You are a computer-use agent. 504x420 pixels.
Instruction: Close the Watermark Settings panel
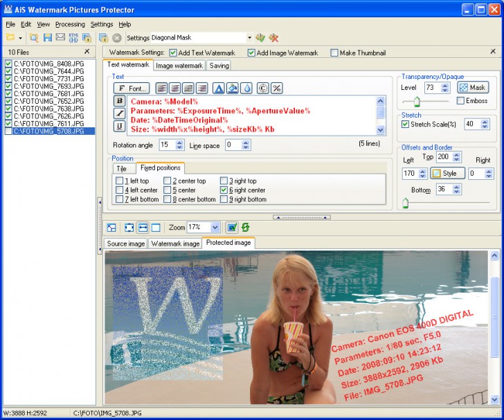click(493, 51)
